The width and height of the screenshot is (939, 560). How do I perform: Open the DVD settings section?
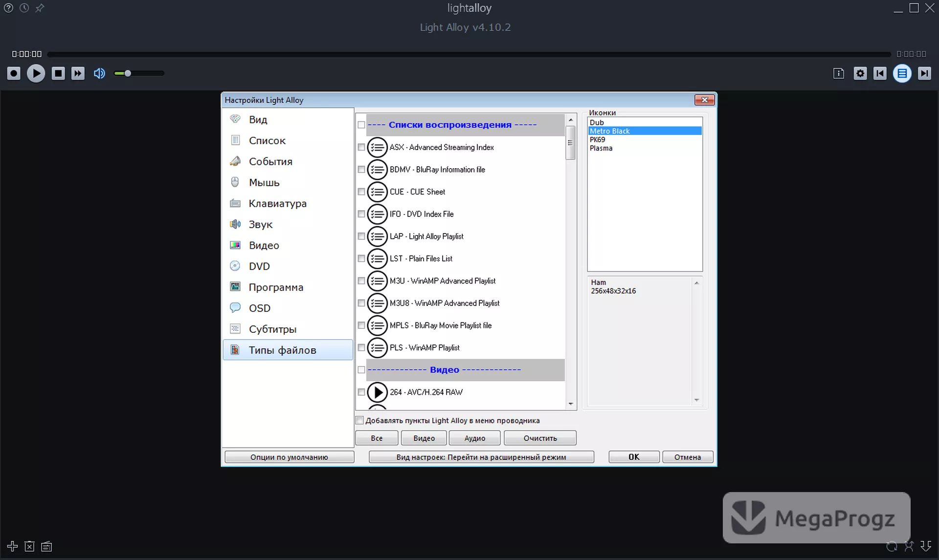288,267
